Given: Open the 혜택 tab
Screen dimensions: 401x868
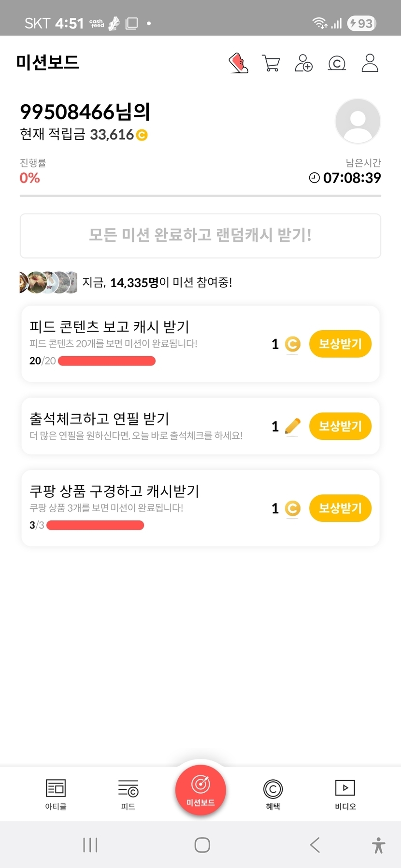Looking at the screenshot, I should tap(273, 794).
